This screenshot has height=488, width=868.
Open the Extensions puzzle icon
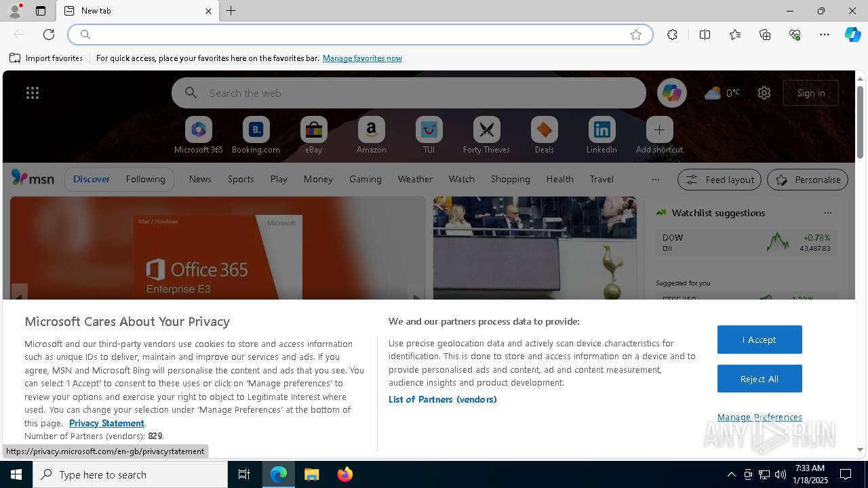pos(672,35)
